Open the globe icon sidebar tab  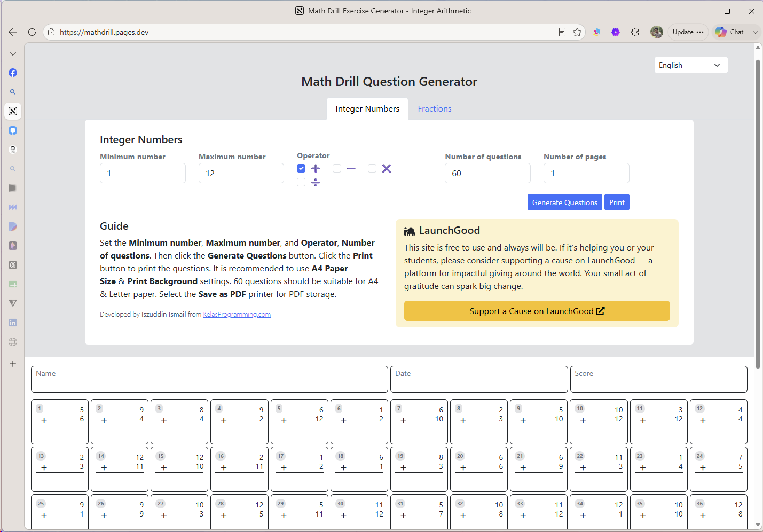click(x=13, y=342)
